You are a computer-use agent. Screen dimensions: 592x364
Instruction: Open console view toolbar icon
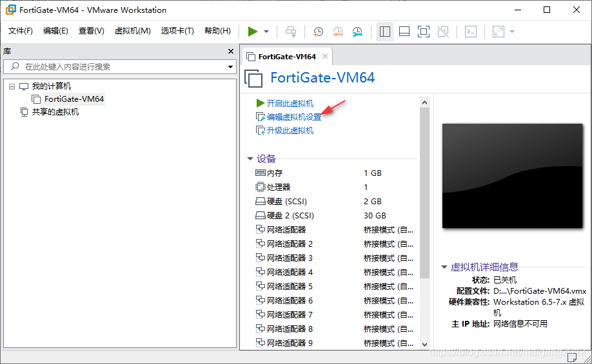pyautogui.click(x=470, y=32)
